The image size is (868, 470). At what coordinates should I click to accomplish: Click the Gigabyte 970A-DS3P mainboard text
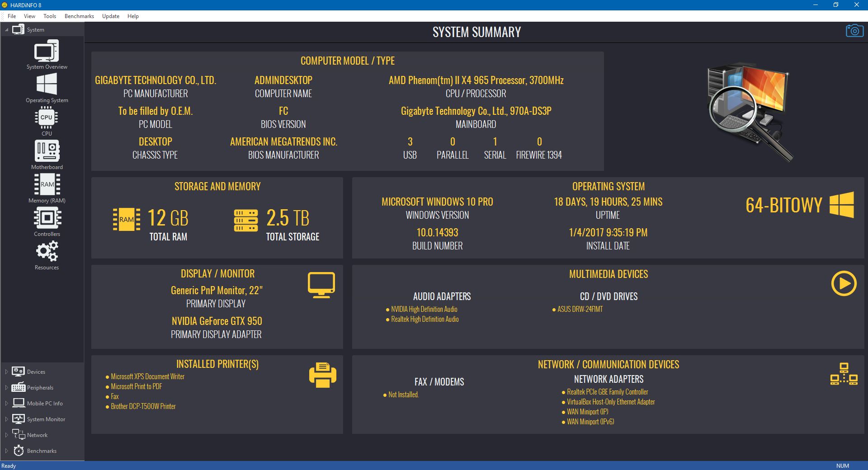[x=476, y=111]
